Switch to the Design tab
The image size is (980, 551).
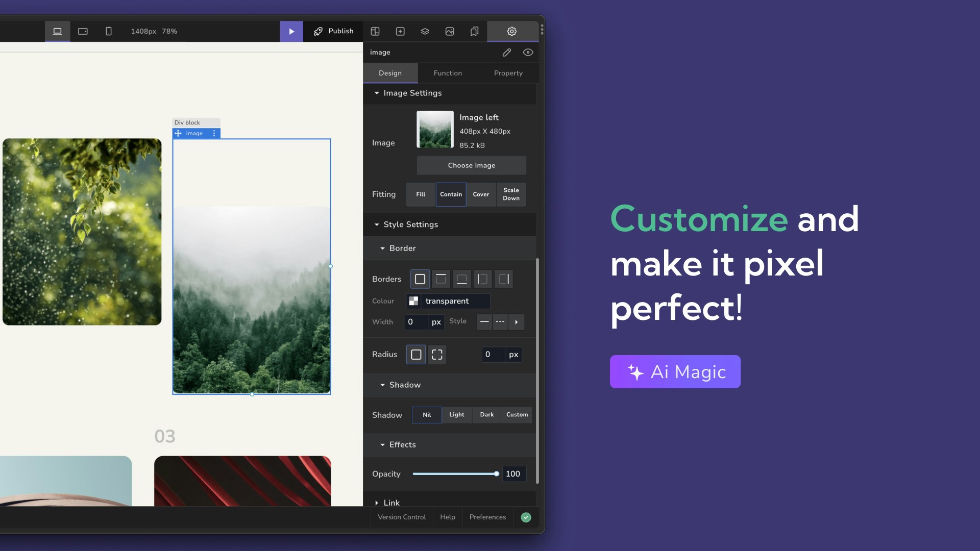coord(390,73)
